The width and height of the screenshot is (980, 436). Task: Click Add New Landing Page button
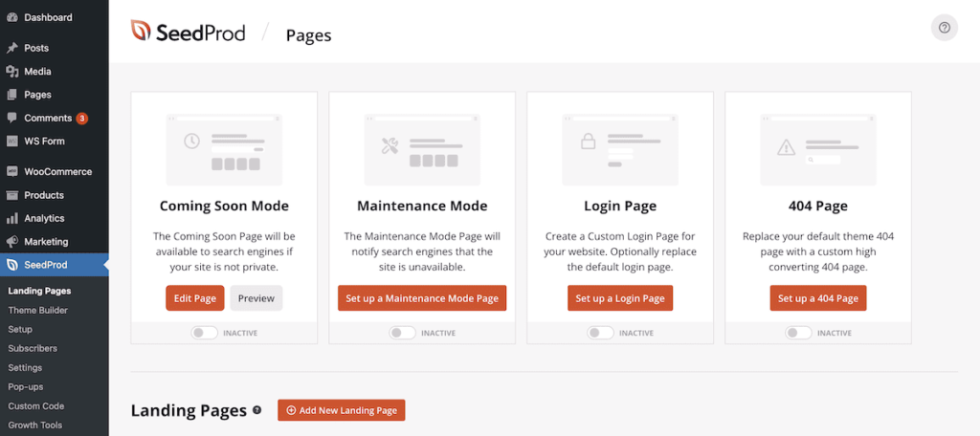[342, 410]
